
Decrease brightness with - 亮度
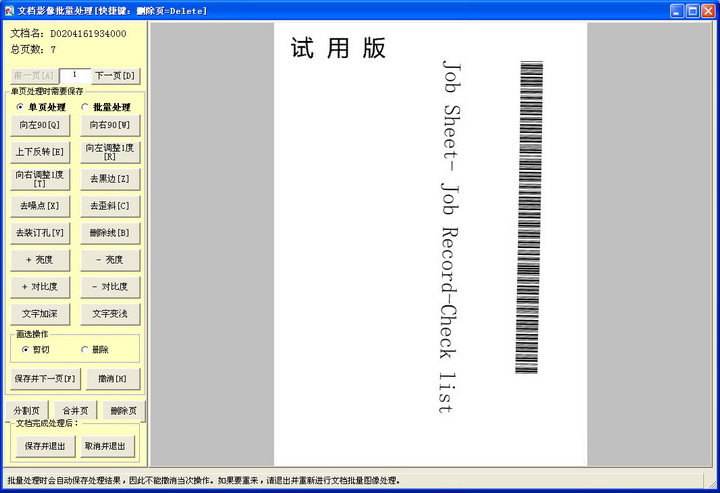(110, 260)
